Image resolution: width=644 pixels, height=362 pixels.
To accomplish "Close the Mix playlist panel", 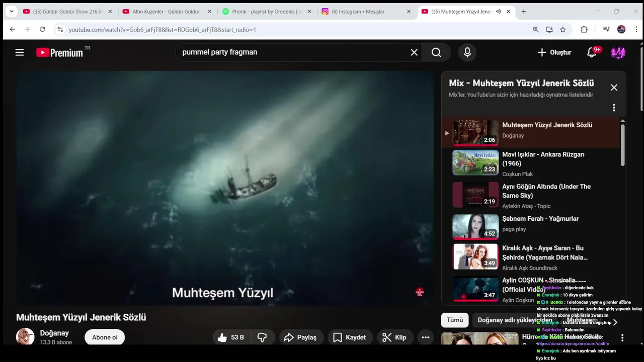I will click(614, 87).
